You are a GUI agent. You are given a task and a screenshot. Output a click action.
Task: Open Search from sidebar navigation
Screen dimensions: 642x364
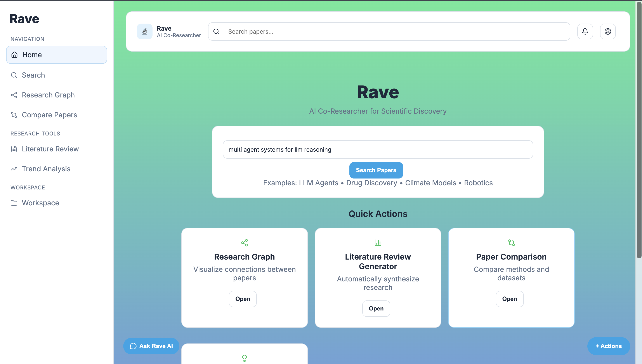click(33, 75)
